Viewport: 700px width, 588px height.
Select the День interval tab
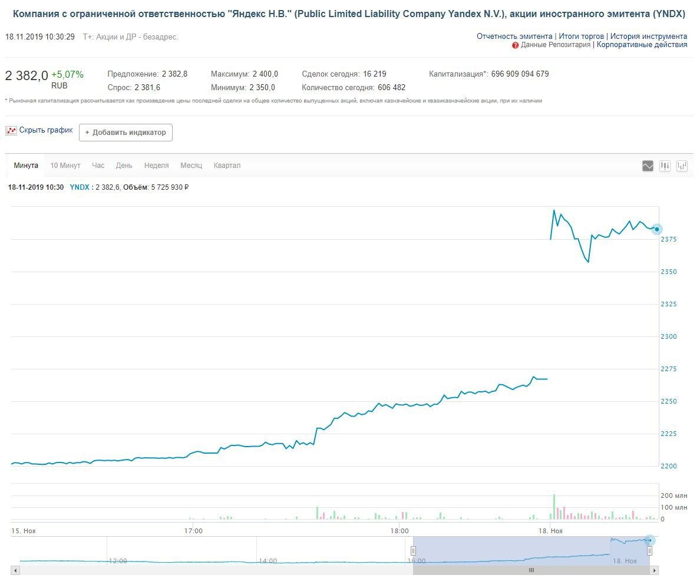click(x=124, y=166)
